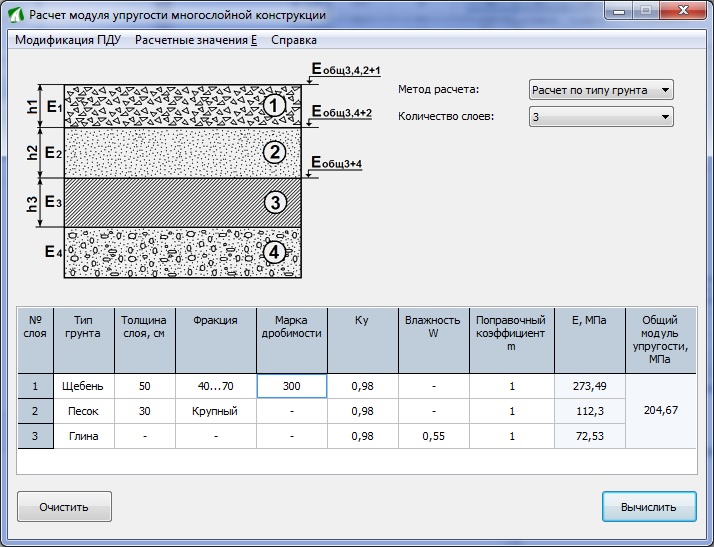Click layer thickness cell with 30
Viewport: 714px width, 547px height.
(145, 411)
